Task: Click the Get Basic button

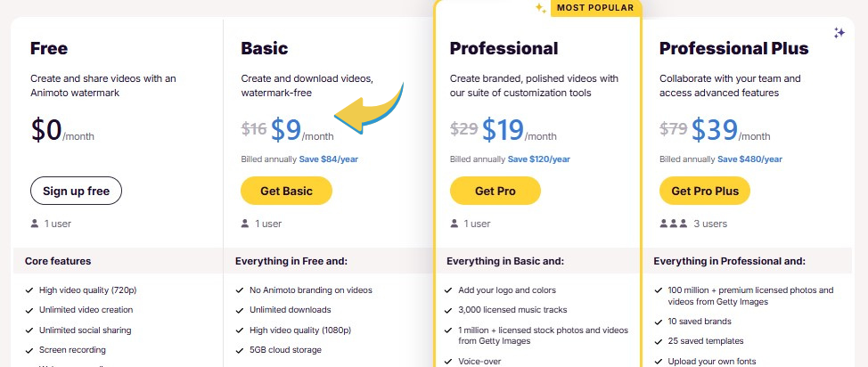Action: pyautogui.click(x=285, y=191)
